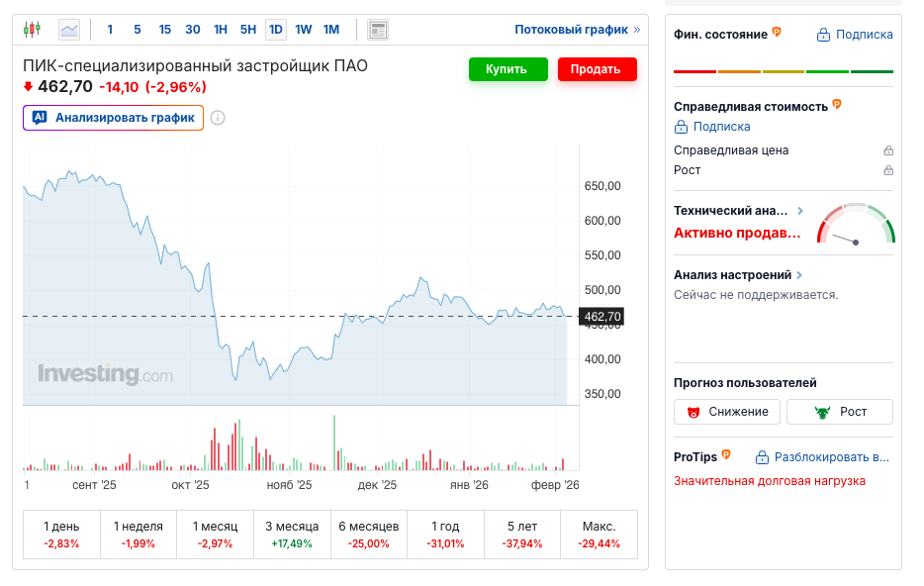
Task: Select the Макс. period
Action: [x=599, y=535]
